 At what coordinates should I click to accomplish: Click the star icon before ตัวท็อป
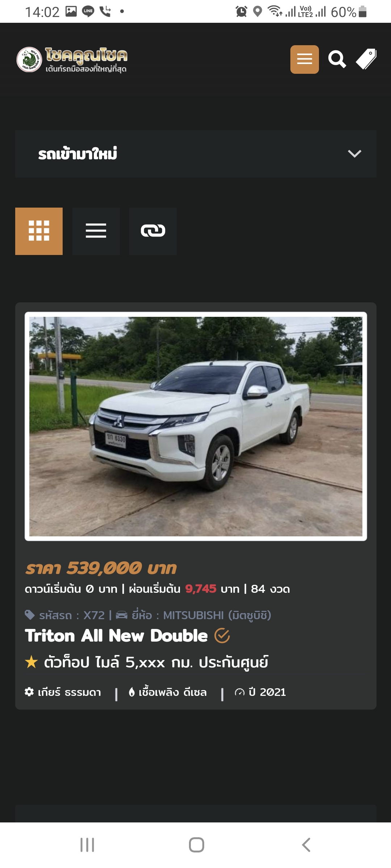click(31, 662)
